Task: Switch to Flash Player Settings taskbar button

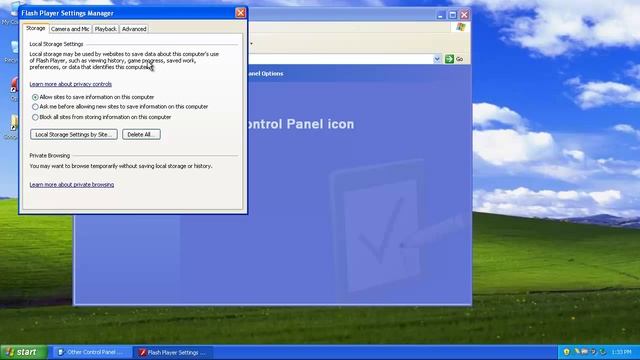Action: point(173,352)
